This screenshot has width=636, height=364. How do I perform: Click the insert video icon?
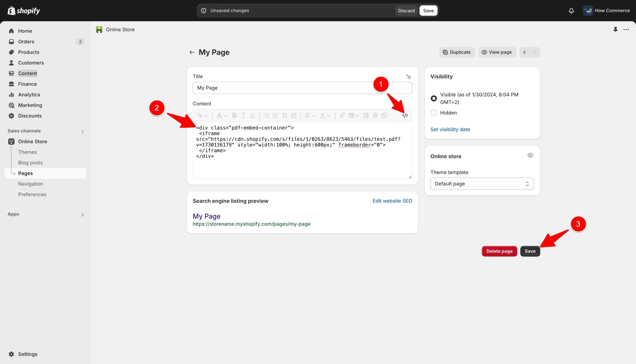point(375,115)
